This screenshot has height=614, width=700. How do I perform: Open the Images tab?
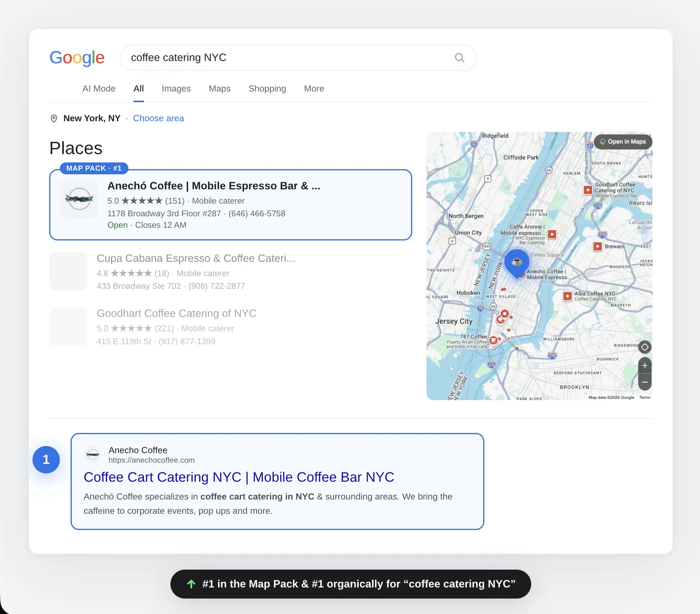point(176,89)
